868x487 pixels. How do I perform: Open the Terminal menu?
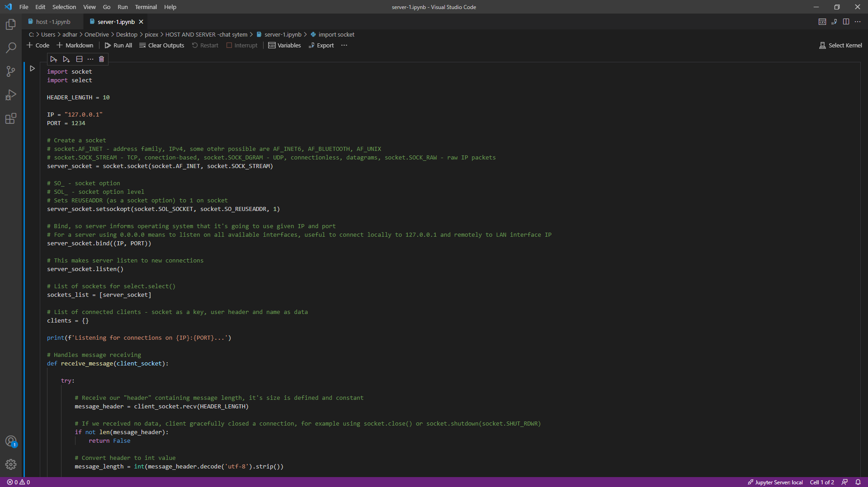coord(146,7)
